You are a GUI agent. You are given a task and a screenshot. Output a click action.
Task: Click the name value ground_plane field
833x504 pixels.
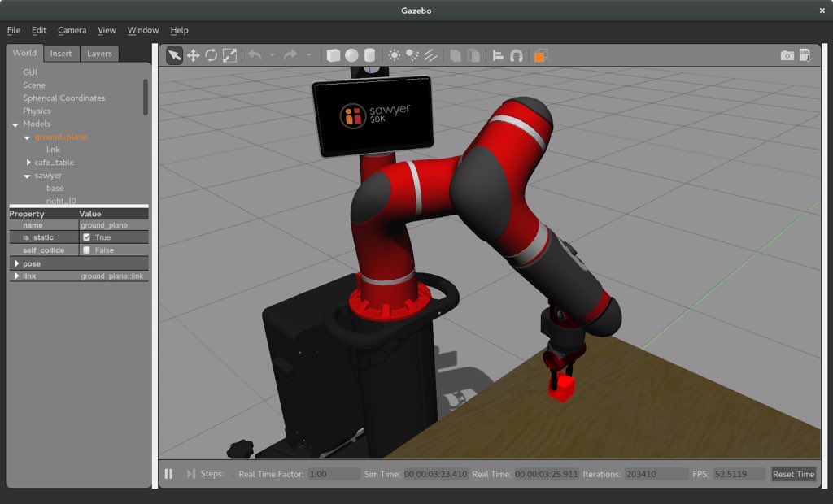tap(113, 225)
